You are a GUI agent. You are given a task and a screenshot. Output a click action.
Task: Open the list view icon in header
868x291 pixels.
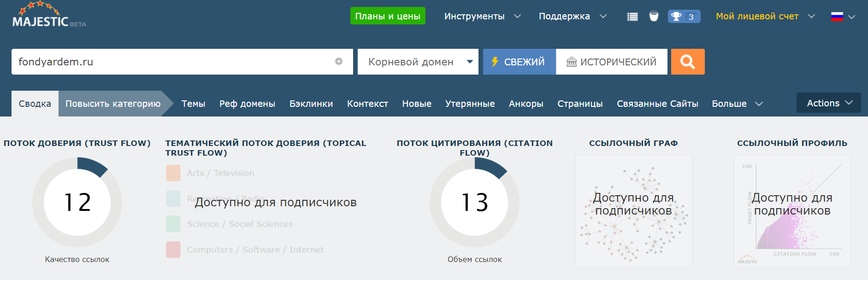click(632, 17)
